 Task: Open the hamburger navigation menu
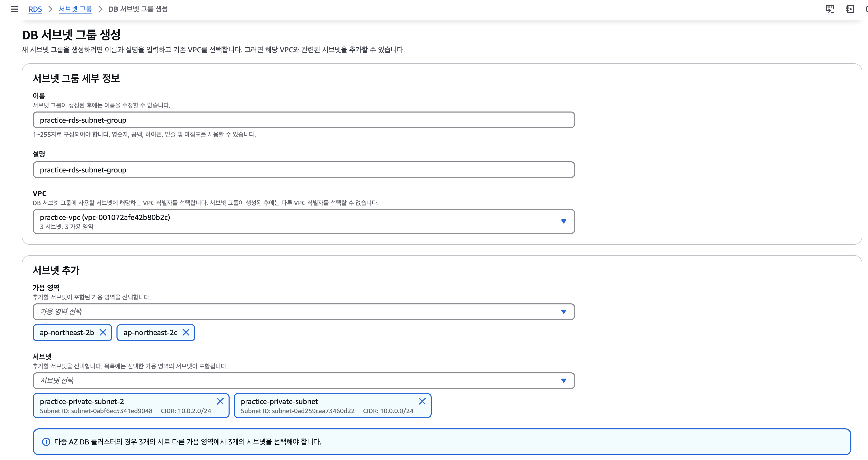(15, 9)
